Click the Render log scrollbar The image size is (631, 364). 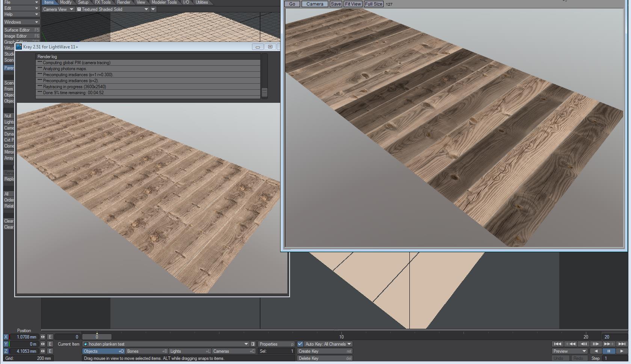(x=264, y=92)
